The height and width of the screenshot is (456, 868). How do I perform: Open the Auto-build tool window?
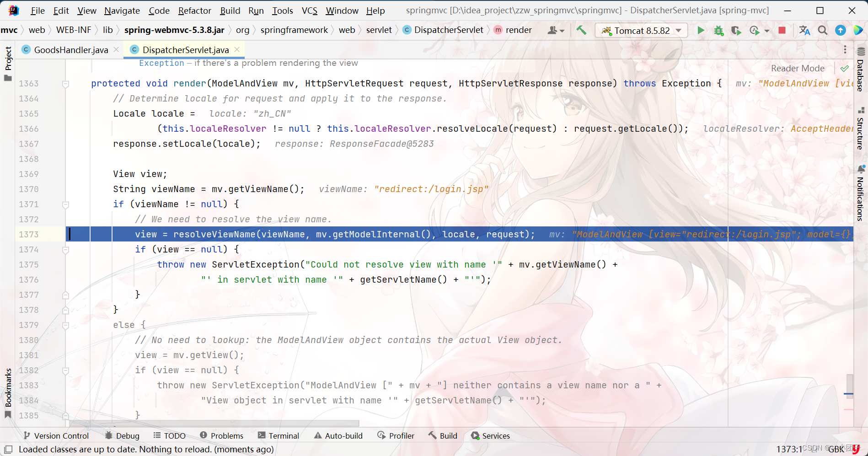(338, 436)
